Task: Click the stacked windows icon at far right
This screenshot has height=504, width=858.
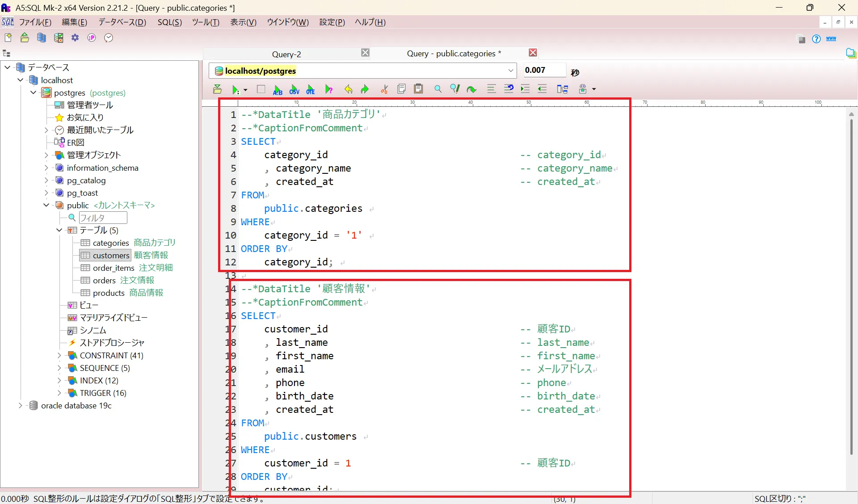Action: click(851, 54)
